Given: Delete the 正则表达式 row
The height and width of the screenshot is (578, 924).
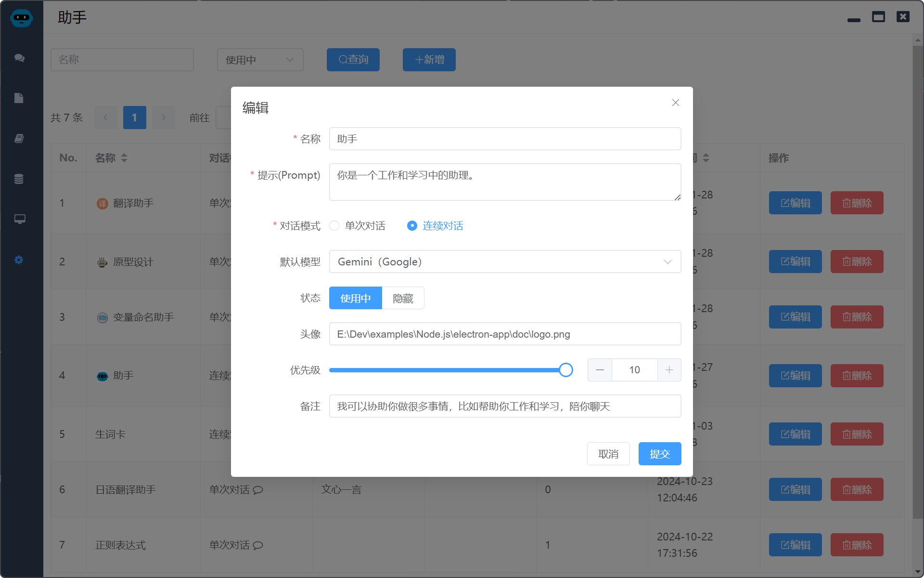Looking at the screenshot, I should point(857,545).
